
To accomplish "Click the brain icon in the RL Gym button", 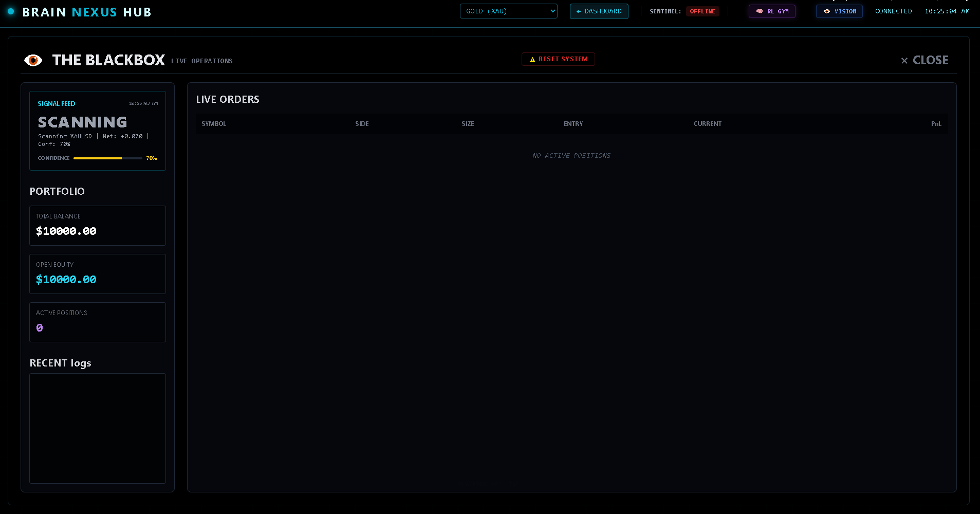I will pos(760,11).
